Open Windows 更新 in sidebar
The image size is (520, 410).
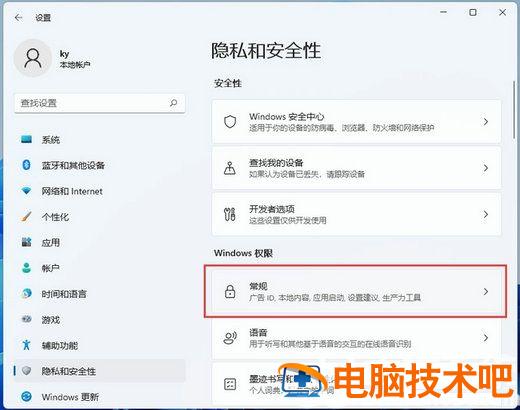100,397
